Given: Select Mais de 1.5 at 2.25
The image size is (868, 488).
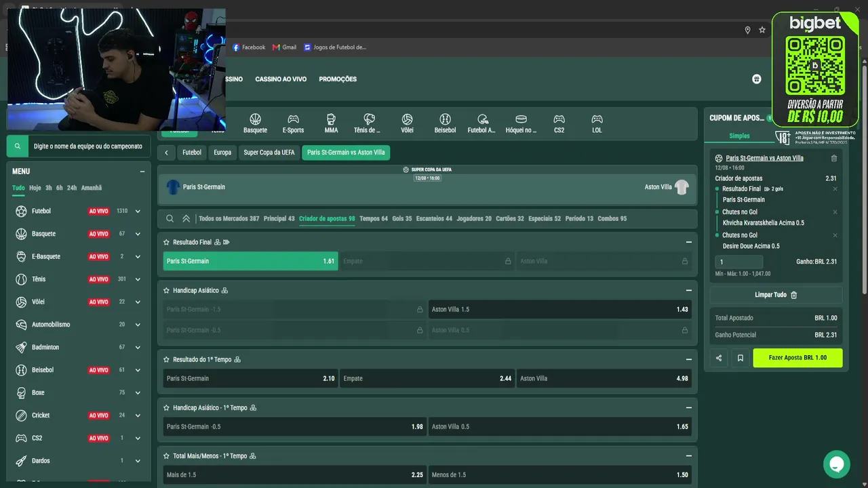Looking at the screenshot, I should 295,474.
